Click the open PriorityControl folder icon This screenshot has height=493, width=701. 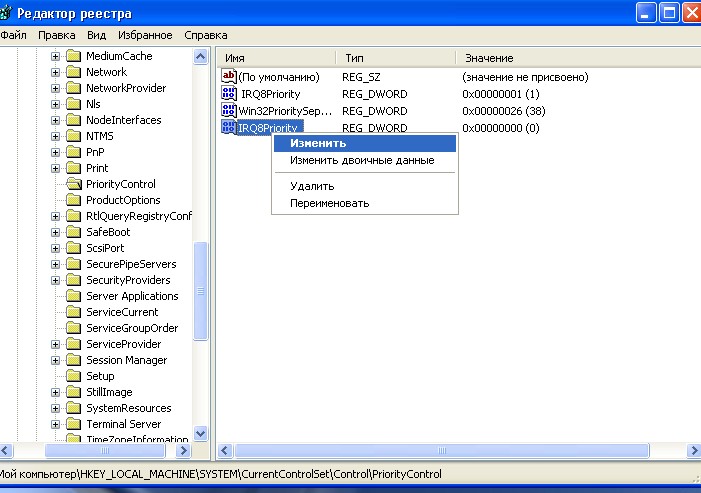pyautogui.click(x=74, y=184)
